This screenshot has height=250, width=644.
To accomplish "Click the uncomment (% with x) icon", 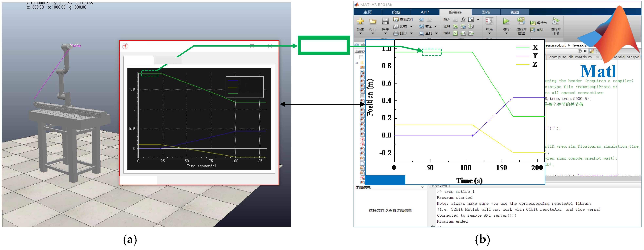I will click(x=463, y=26).
